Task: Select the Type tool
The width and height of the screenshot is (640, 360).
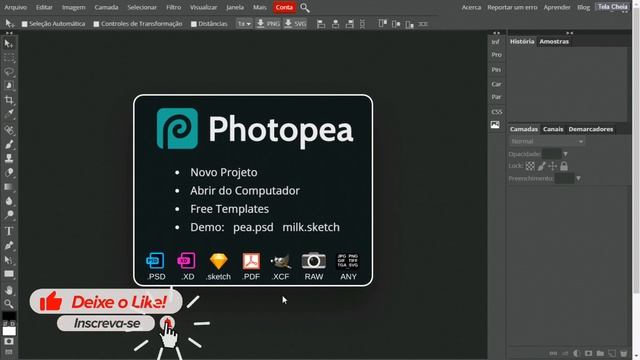Action: click(9, 231)
